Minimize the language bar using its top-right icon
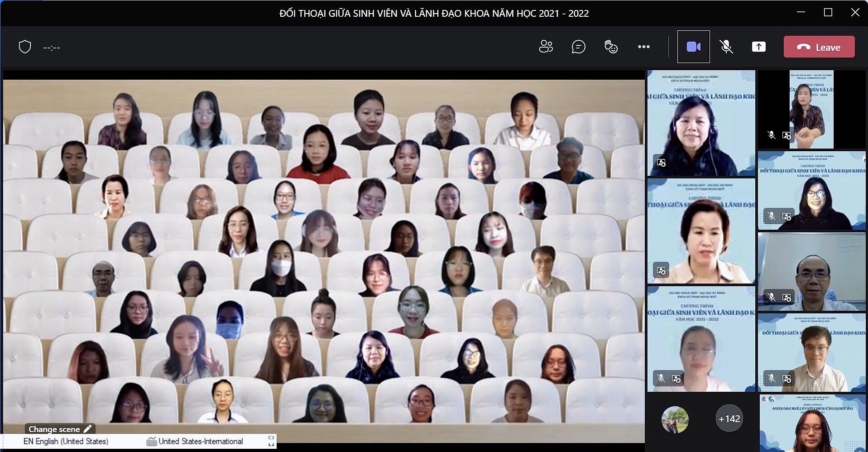The height and width of the screenshot is (452, 868). tap(271, 438)
